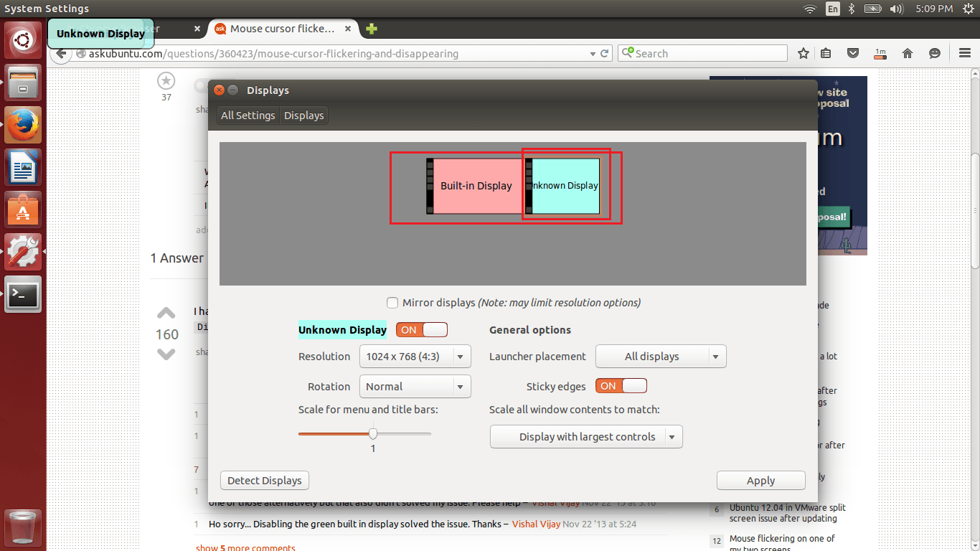This screenshot has width=980, height=551.
Task: Open the Files manager icon
Action: [x=23, y=81]
